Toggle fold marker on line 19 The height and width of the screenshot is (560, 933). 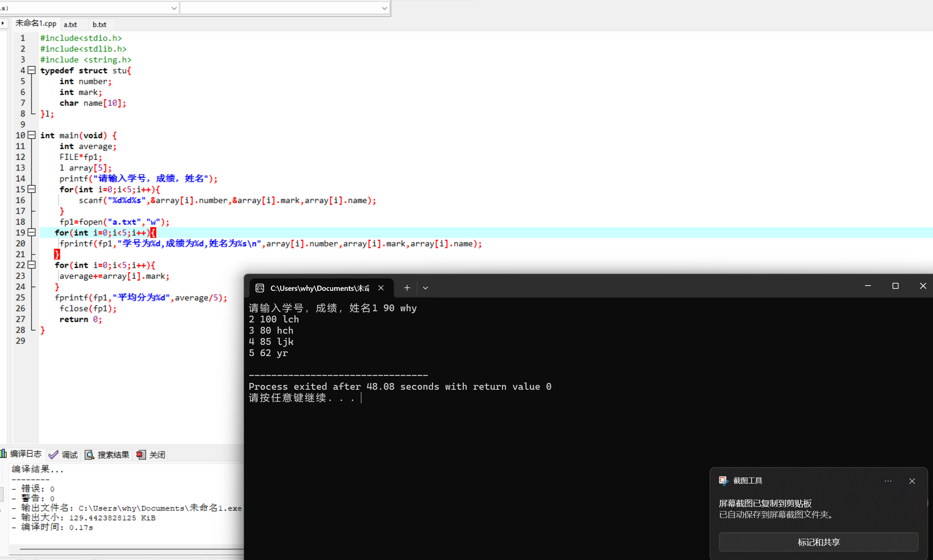[x=32, y=233]
